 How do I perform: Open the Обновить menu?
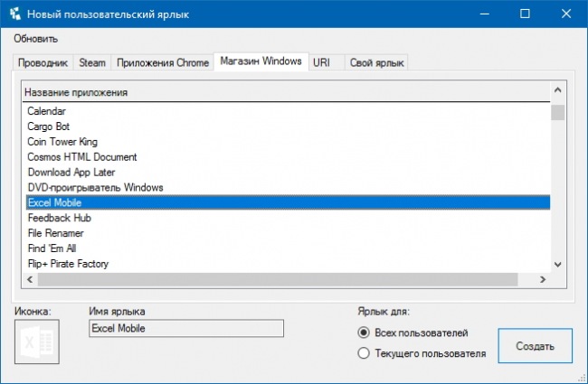[x=35, y=39]
